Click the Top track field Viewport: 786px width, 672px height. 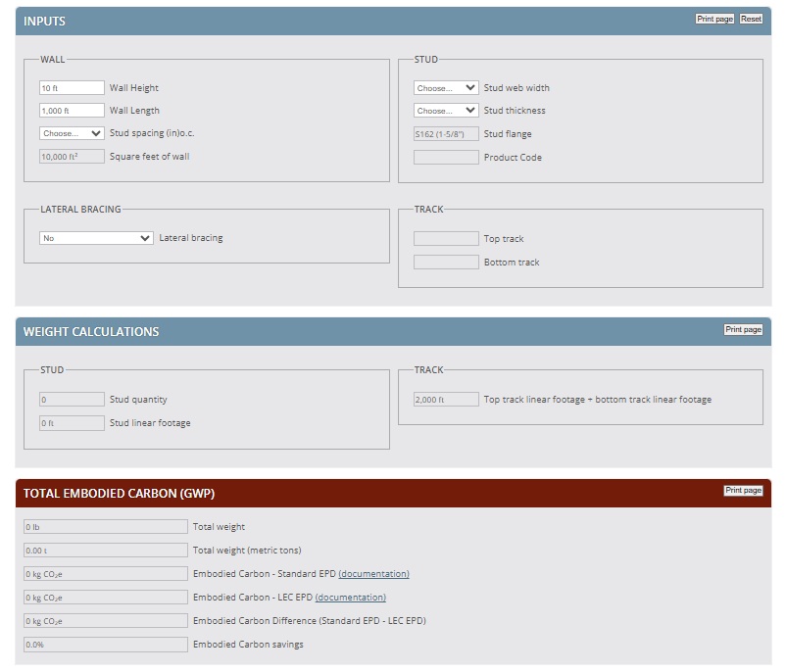tap(446, 239)
